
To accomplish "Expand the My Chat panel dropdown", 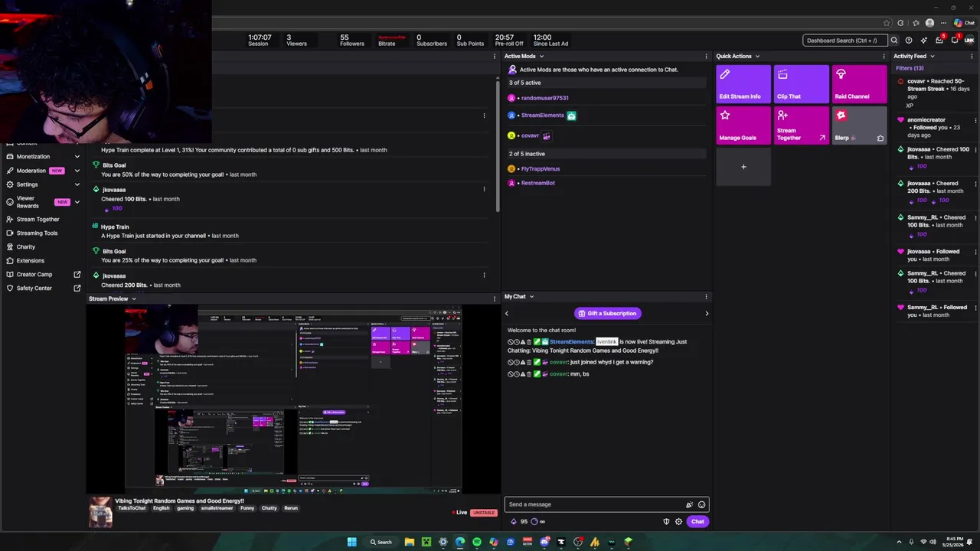I will (x=531, y=296).
